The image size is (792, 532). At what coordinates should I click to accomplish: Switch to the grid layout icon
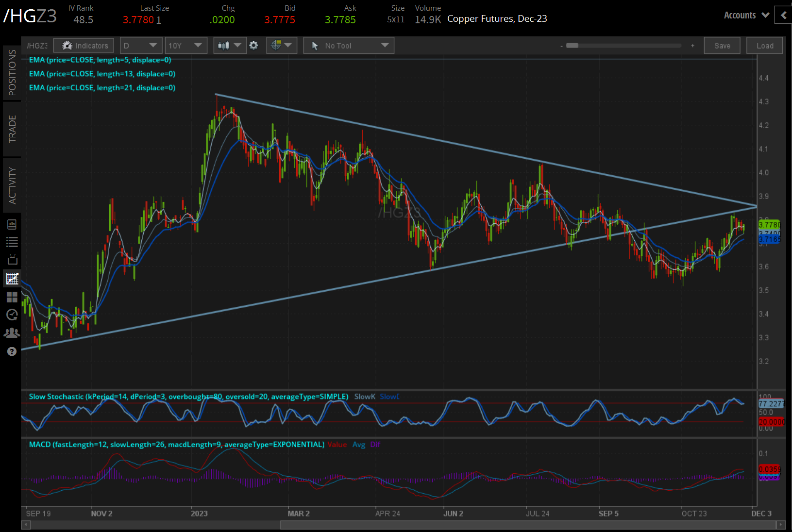12,297
